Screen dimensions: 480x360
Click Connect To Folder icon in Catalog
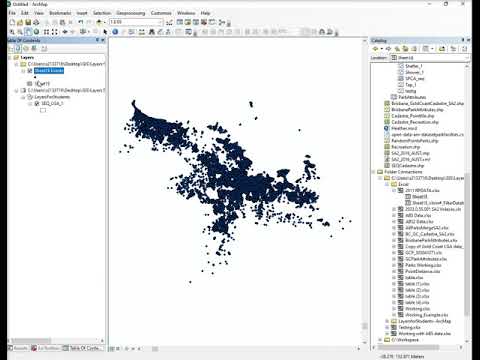tap(442, 49)
